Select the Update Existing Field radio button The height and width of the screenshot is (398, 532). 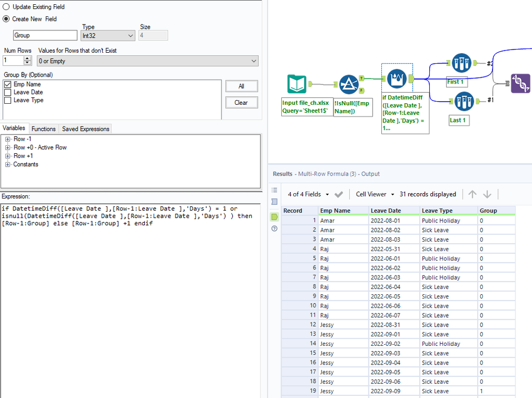[7, 7]
